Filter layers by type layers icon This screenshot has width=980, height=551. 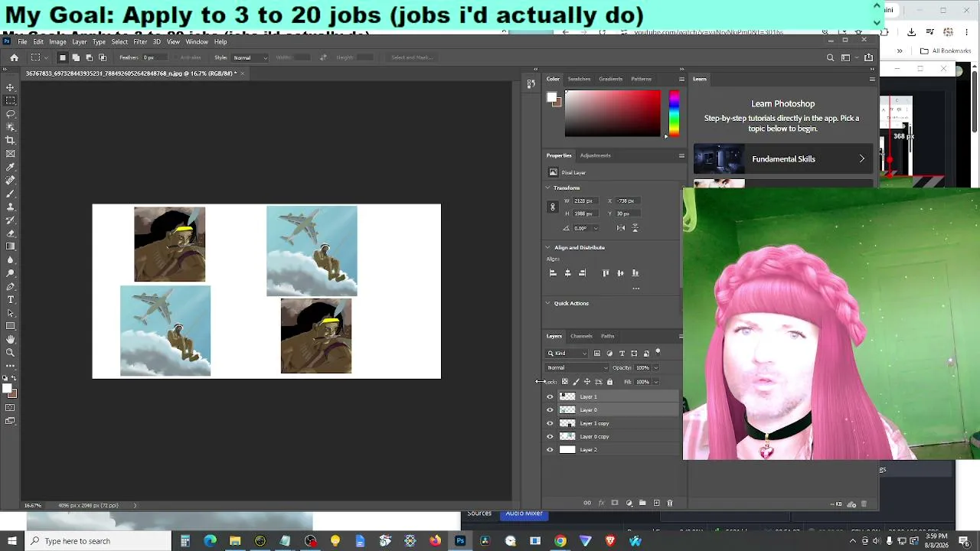(x=622, y=354)
